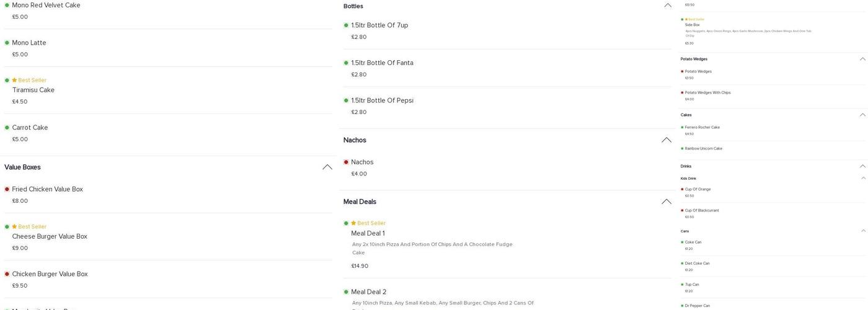Click the star icon above Cheese Burger Value Box
The width and height of the screenshot is (868, 310).
(x=14, y=227)
